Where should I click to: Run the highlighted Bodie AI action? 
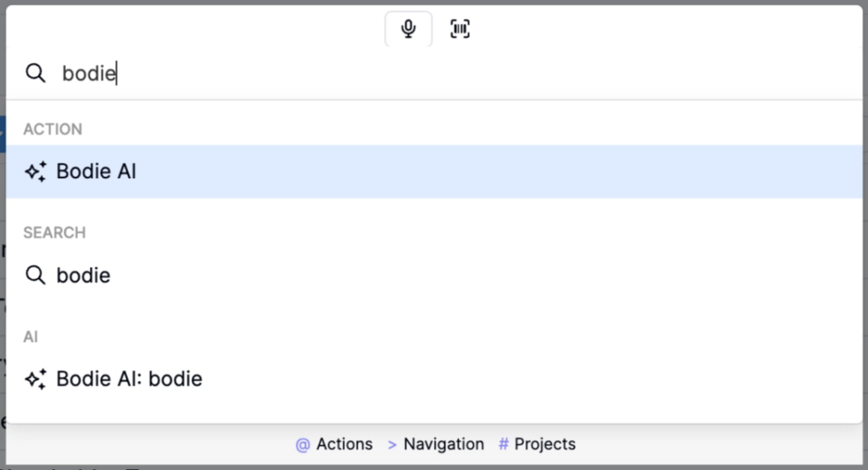coord(434,171)
